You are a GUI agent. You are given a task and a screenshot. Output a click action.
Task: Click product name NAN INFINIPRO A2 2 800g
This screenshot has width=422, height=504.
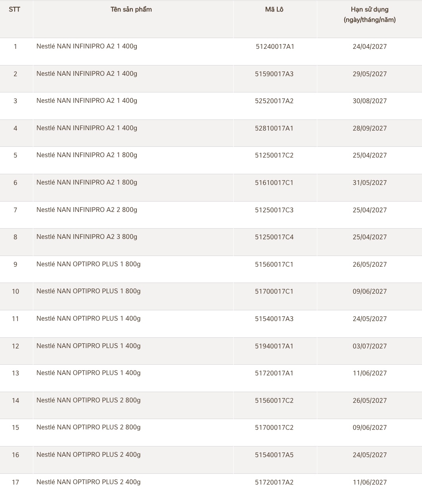(87, 210)
